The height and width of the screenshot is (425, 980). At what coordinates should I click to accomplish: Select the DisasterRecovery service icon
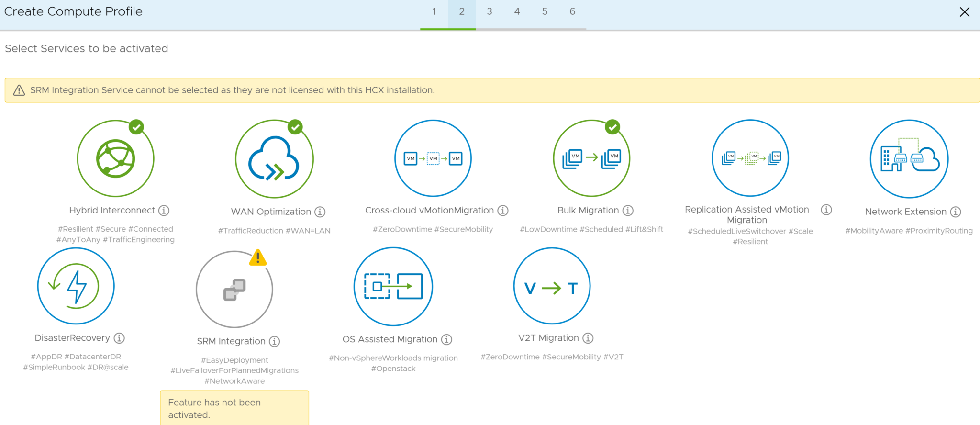point(76,286)
